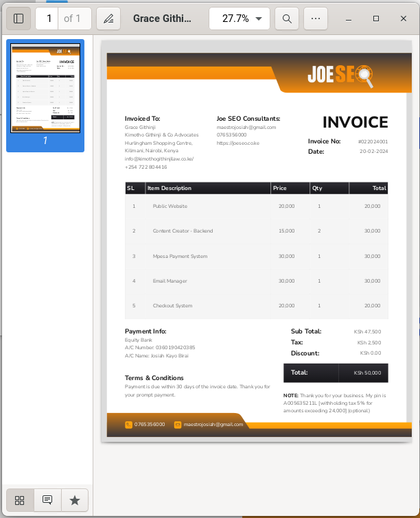420x518 pixels.
Task: Click footer phone icon beside 0765356000
Action: (x=128, y=425)
